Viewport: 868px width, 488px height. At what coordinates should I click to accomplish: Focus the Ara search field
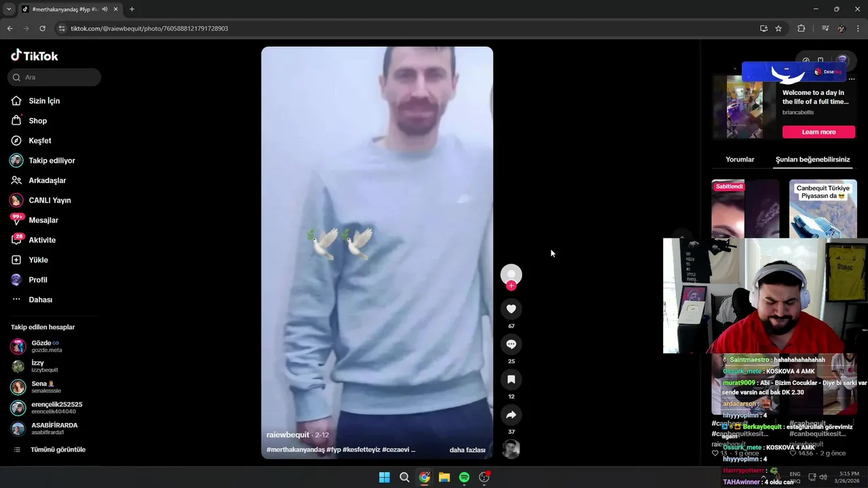click(x=54, y=77)
